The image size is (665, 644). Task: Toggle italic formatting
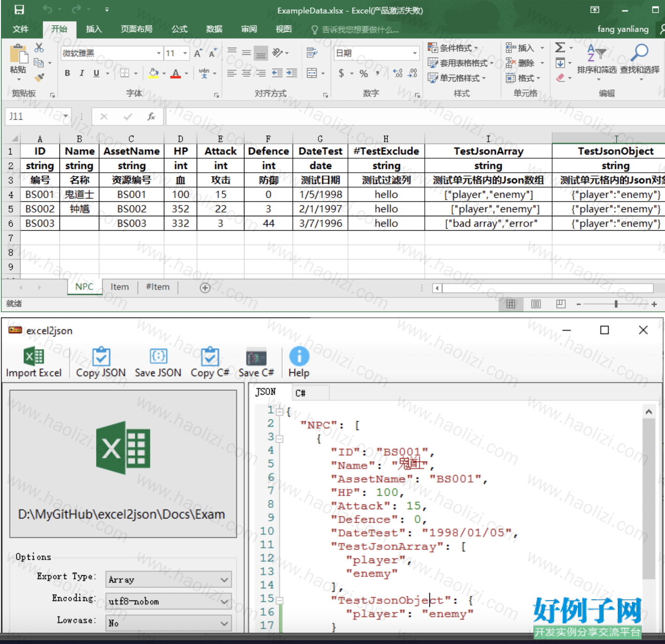pos(82,73)
